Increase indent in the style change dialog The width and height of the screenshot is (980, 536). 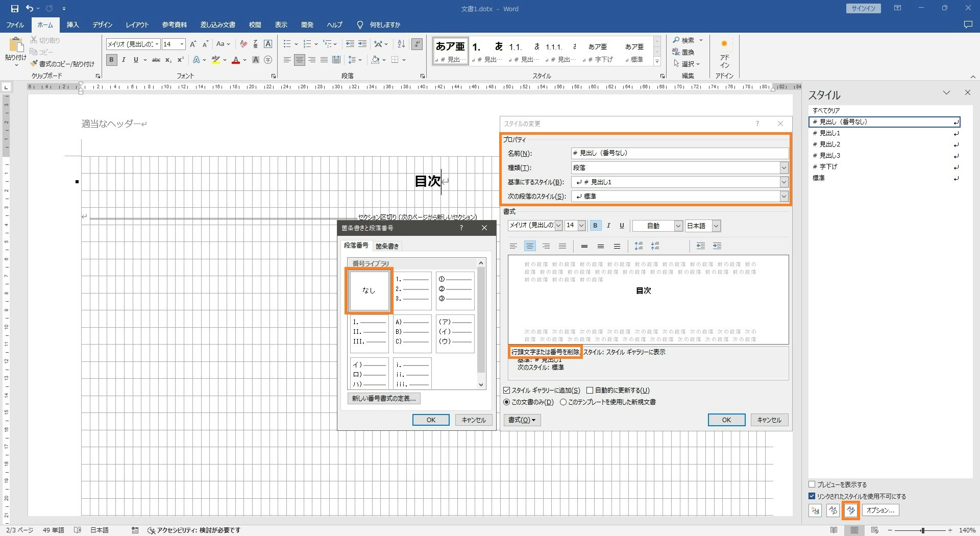coord(717,246)
